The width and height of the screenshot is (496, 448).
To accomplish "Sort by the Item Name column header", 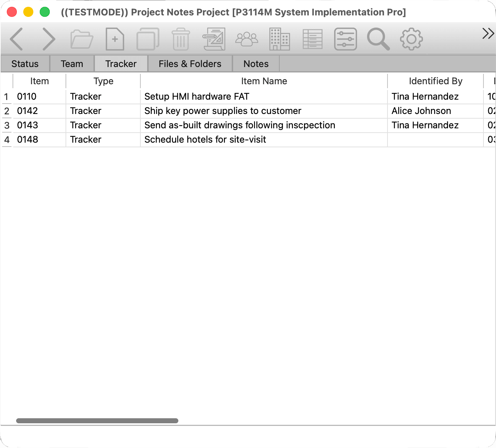I will tap(264, 81).
